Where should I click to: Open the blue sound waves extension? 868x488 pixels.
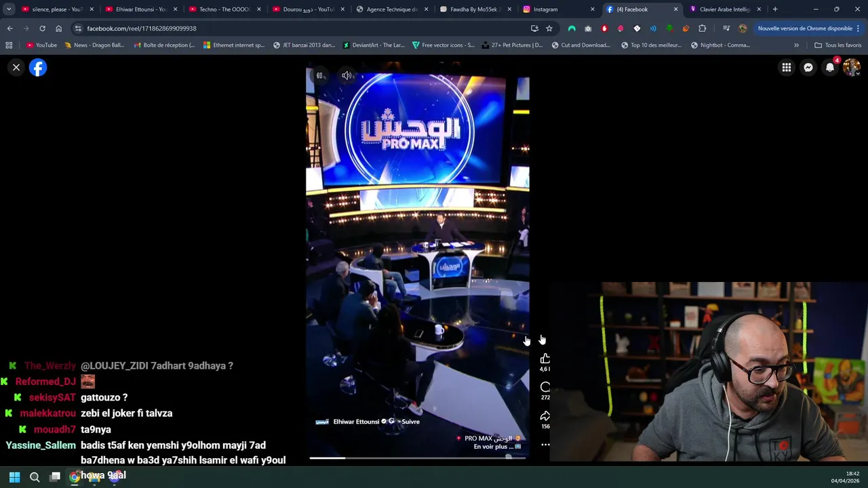tap(653, 28)
